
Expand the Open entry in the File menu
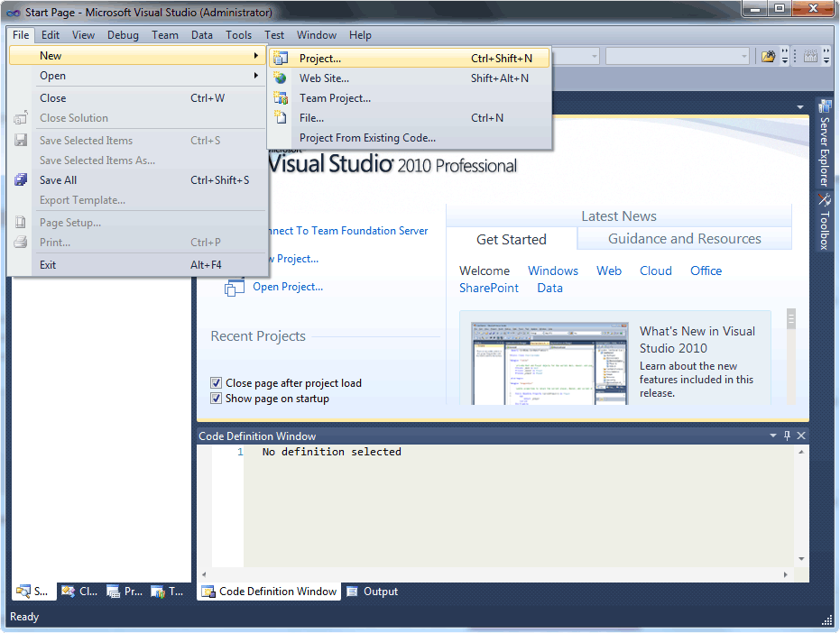coord(138,76)
